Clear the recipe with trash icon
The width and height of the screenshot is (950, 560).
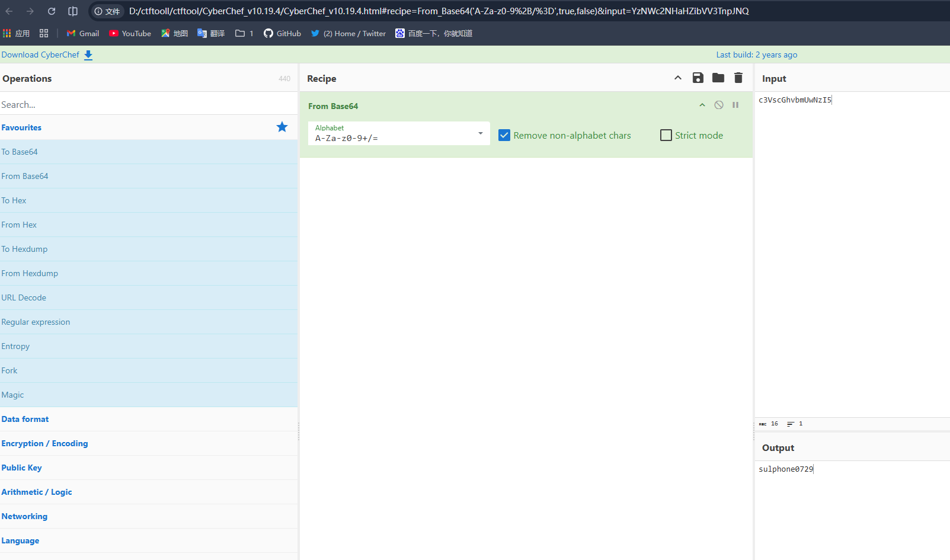point(738,78)
